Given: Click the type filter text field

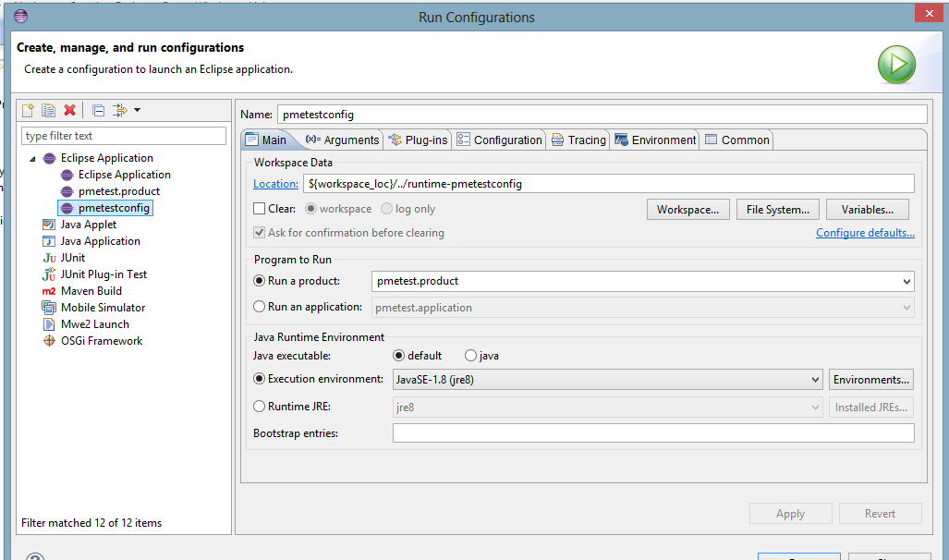Looking at the screenshot, I should click(124, 136).
